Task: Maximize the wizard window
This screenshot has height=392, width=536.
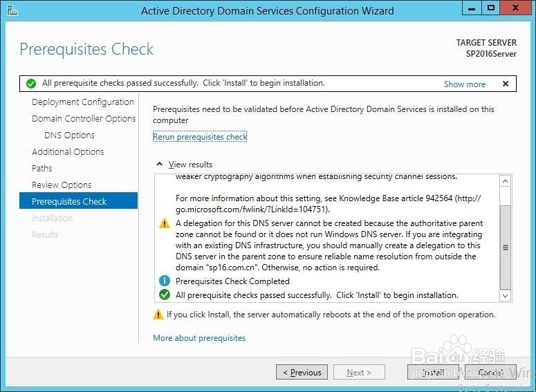Action: (x=491, y=8)
